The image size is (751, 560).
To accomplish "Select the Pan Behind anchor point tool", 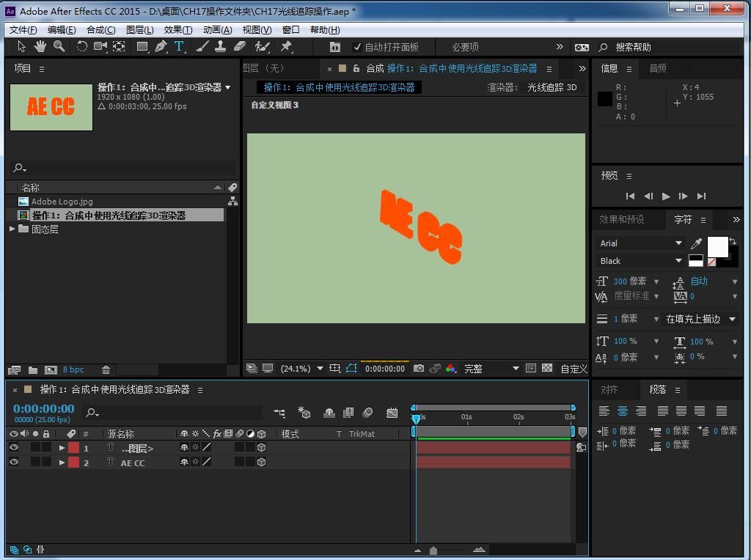I will [x=119, y=46].
